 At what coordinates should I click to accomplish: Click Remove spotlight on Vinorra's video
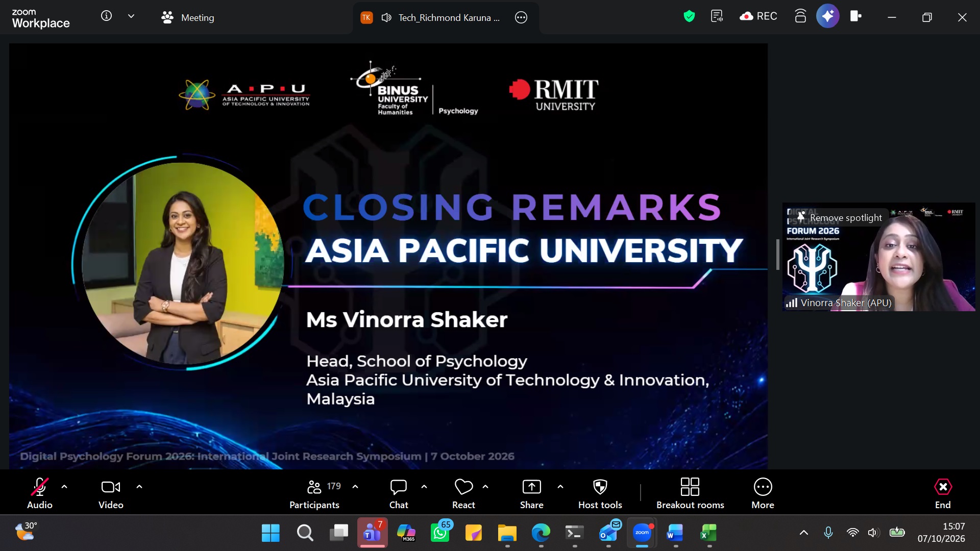[x=839, y=218]
